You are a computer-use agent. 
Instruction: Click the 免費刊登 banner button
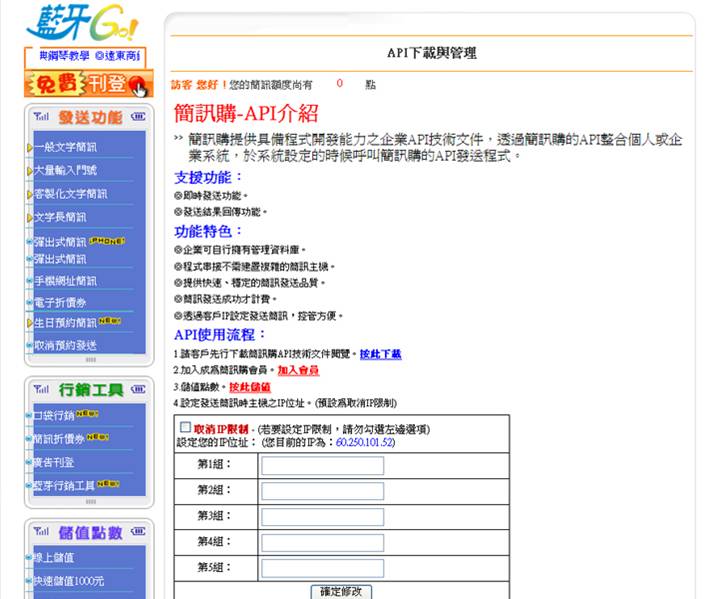click(x=88, y=84)
